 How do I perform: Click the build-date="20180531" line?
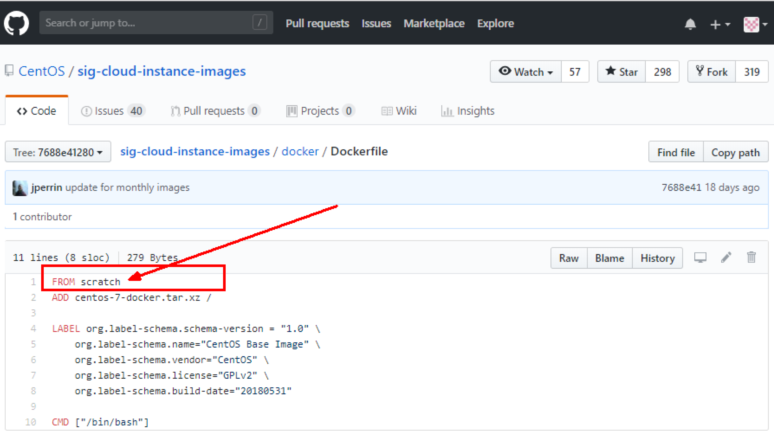click(x=183, y=391)
